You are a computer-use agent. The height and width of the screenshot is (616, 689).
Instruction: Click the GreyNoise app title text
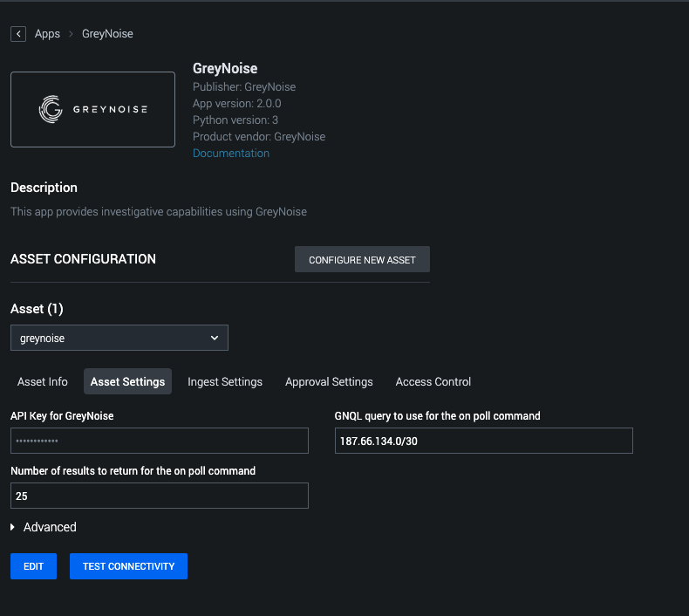pos(225,69)
